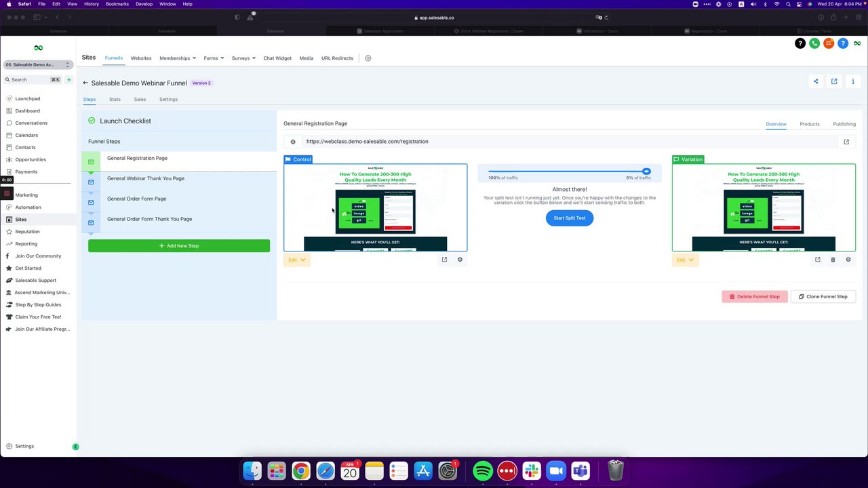Viewport: 868px width, 488px height.
Task: Click the sidebar Search field
Action: [x=32, y=80]
